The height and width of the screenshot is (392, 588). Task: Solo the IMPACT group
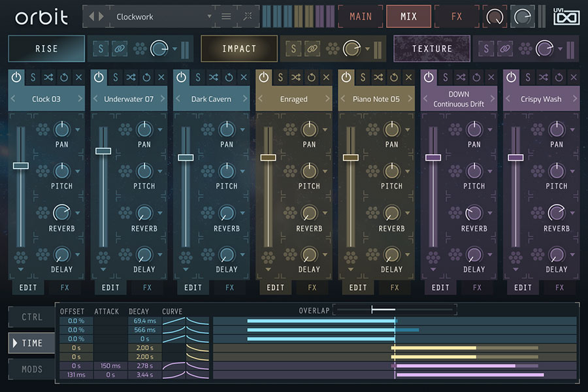click(293, 49)
